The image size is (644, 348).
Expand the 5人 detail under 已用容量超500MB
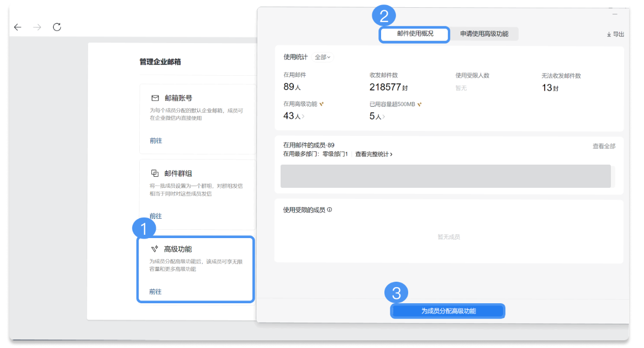[x=379, y=117]
